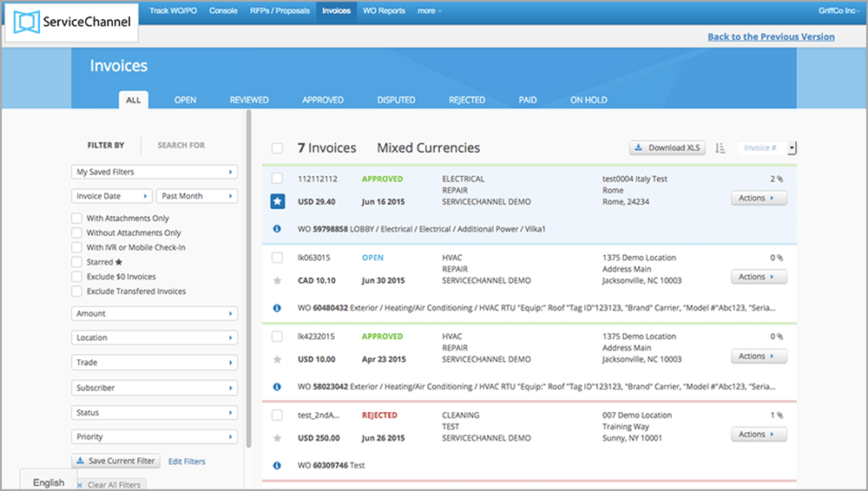868x491 pixels.
Task: Check the Exclude $0 Invoices box
Action: coord(77,277)
